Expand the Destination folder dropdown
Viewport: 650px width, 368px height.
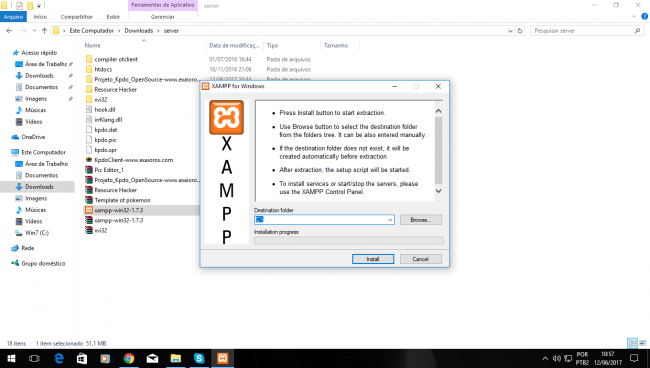pyautogui.click(x=390, y=220)
